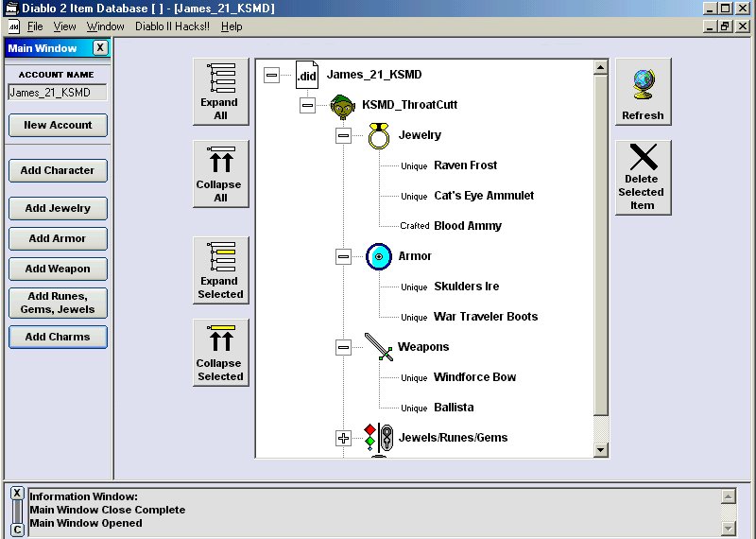Click the Expand All icon button
The image size is (756, 539).
click(221, 92)
